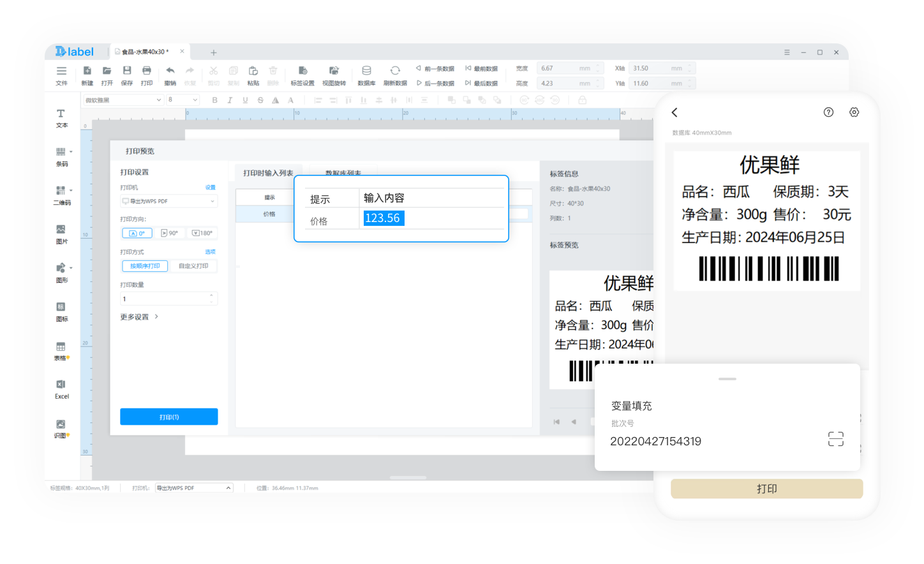Image resolution: width=924 pixels, height=564 pixels.
Task: Select the 条码 barcode tool
Action: (x=61, y=157)
